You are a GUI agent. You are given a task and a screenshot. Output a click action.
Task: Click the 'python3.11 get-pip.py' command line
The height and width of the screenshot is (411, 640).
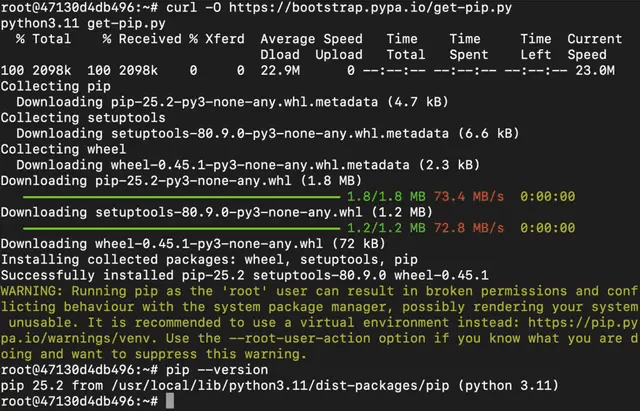point(83,24)
